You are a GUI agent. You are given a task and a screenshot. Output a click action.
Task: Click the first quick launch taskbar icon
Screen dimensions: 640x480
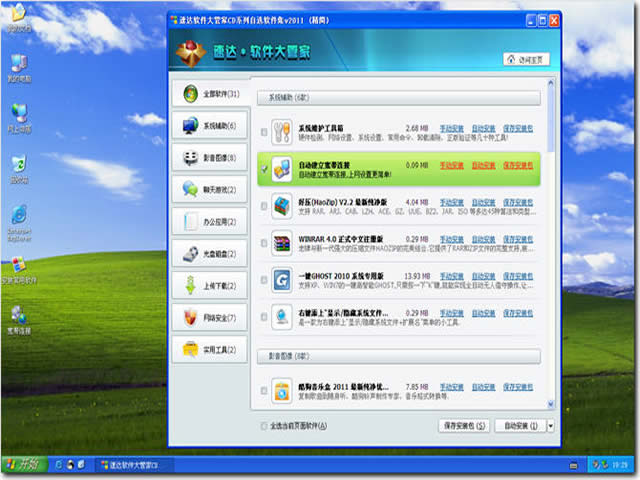(x=58, y=464)
